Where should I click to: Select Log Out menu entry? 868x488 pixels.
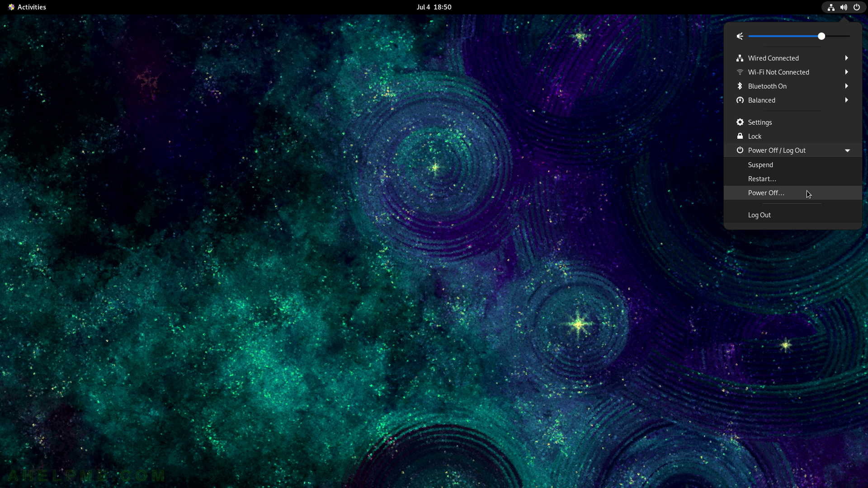pos(793,215)
